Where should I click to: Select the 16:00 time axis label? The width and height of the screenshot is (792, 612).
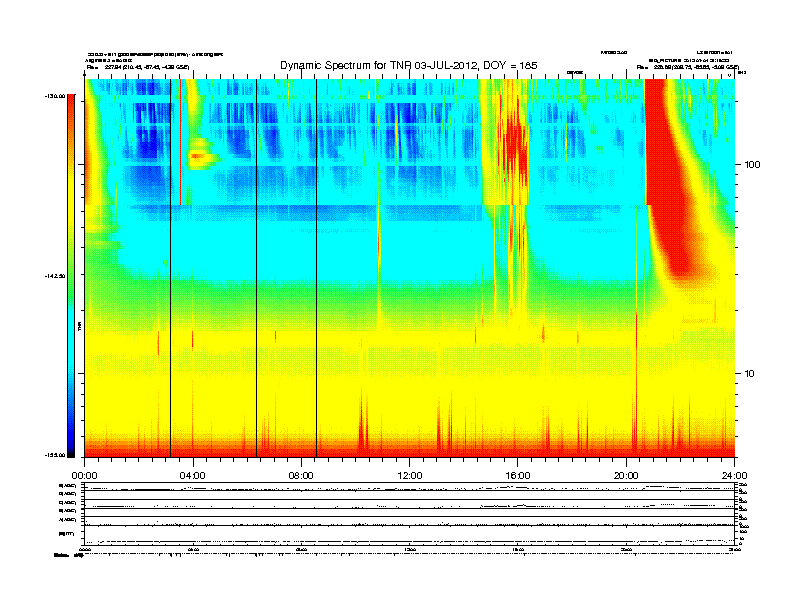(x=518, y=476)
